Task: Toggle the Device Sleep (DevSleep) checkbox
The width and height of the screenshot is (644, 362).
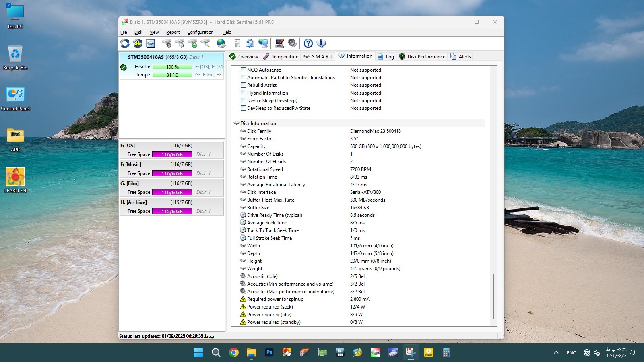Action: [x=243, y=101]
